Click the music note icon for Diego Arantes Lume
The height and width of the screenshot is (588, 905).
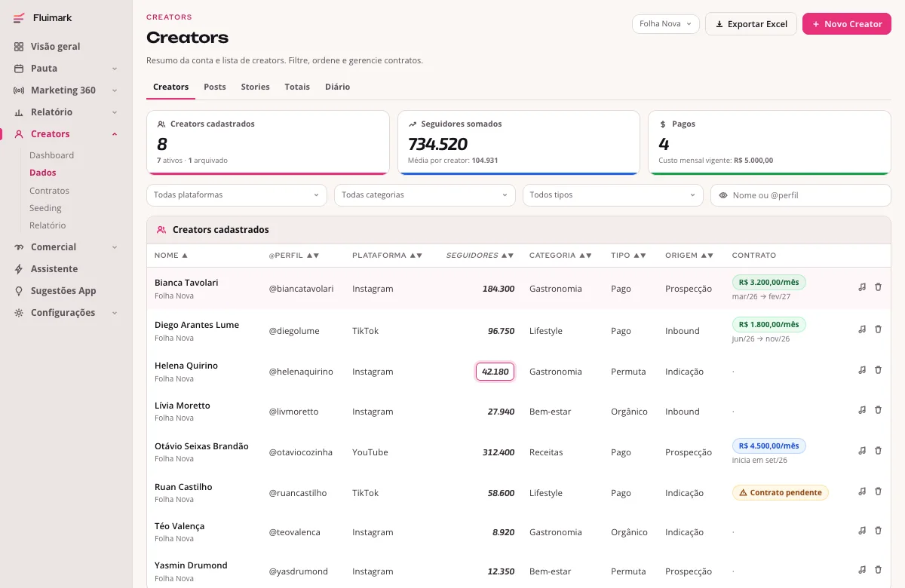click(x=862, y=329)
